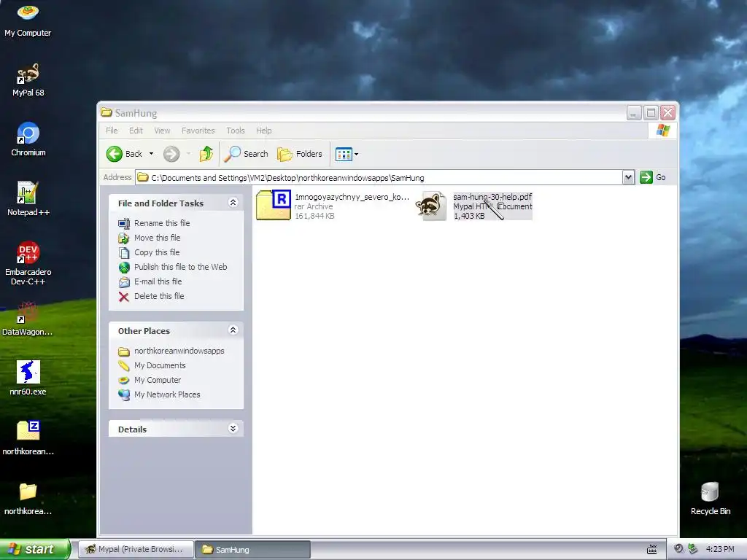
Task: Open My Documents from Other Places
Action: point(160,365)
